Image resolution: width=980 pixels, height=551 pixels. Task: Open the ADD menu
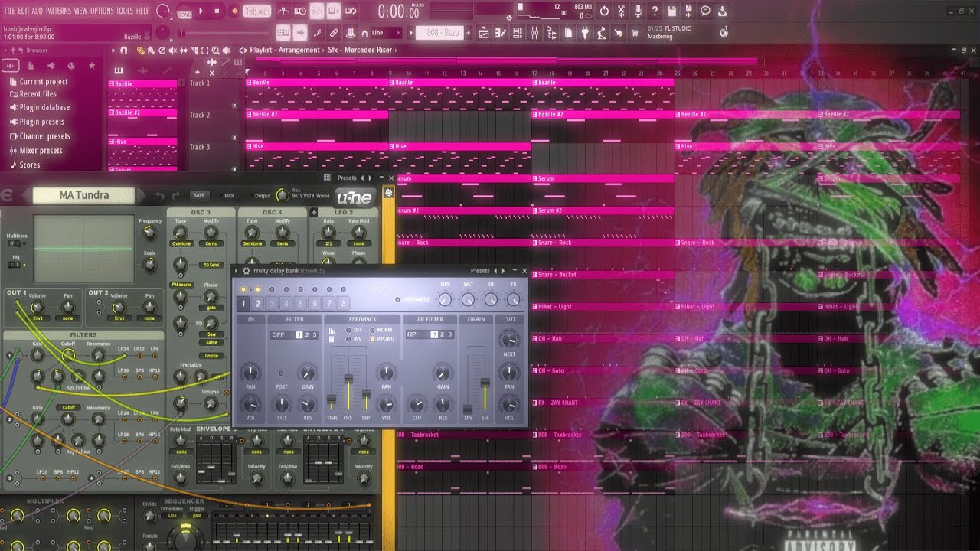click(38, 11)
